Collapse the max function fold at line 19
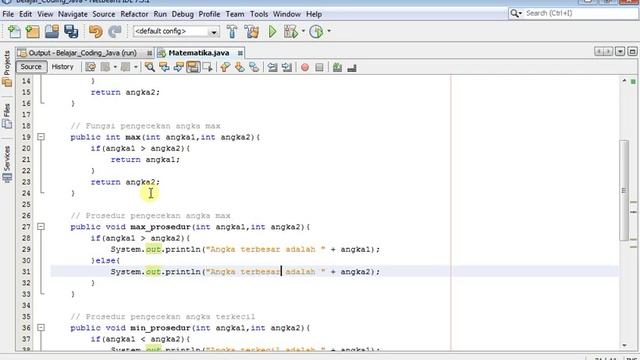640x360 pixels. [x=41, y=137]
